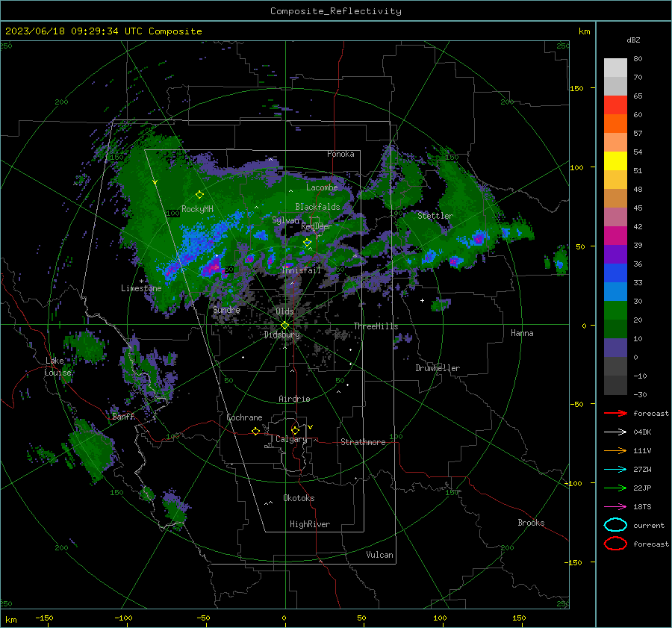Image resolution: width=672 pixels, height=628 pixels.
Task: Select the cyan 27ZW arrow icon
Action: pos(615,470)
